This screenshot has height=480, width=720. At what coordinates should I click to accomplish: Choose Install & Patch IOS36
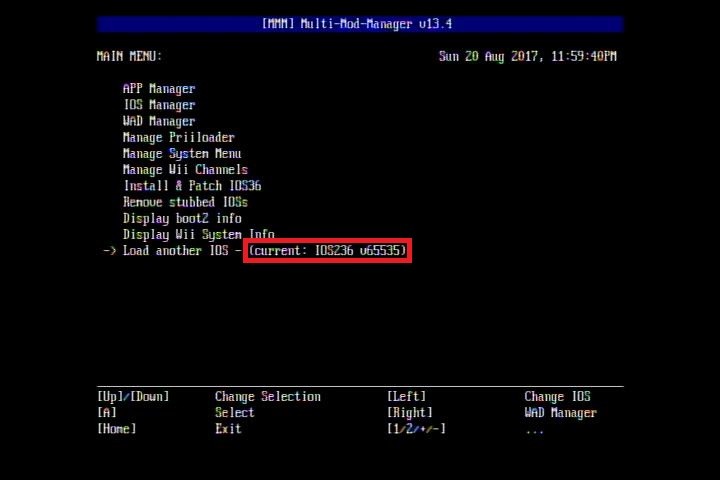point(192,186)
